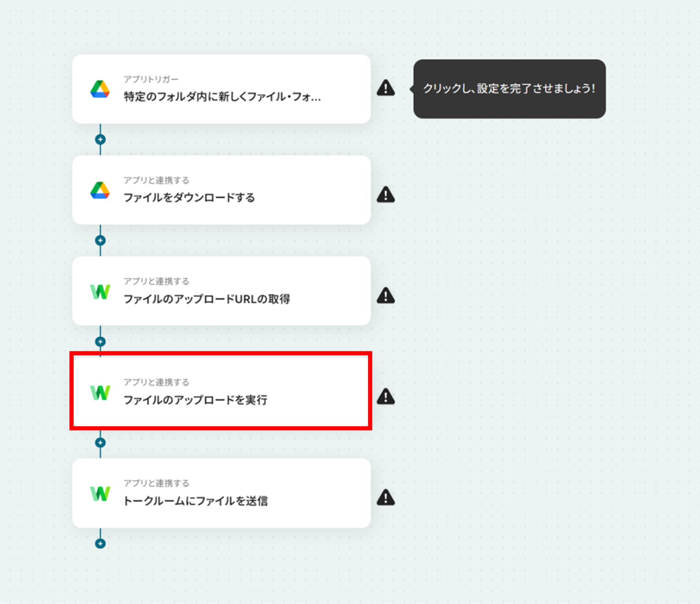
Task: Click the warning icon beside the app trigger step
Action: [386, 88]
